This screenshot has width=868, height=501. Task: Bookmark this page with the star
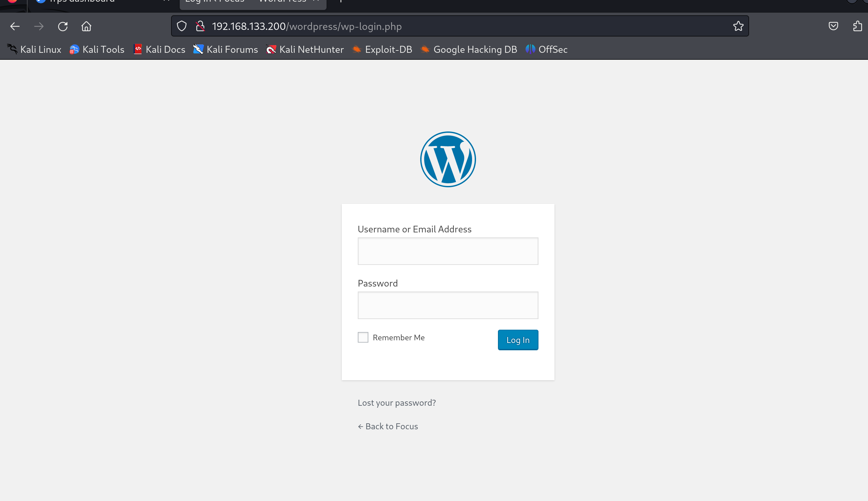738,26
